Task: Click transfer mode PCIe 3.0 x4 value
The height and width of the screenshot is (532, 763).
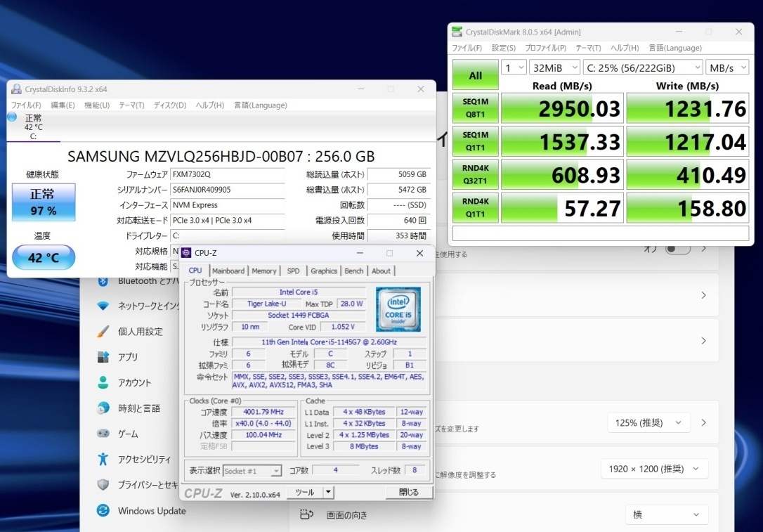Action: pyautogui.click(x=227, y=221)
